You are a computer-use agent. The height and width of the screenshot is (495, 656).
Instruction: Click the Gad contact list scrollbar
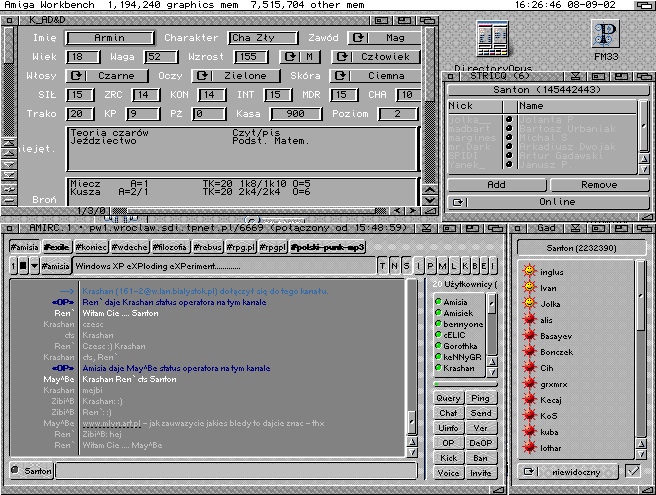tap(641, 349)
